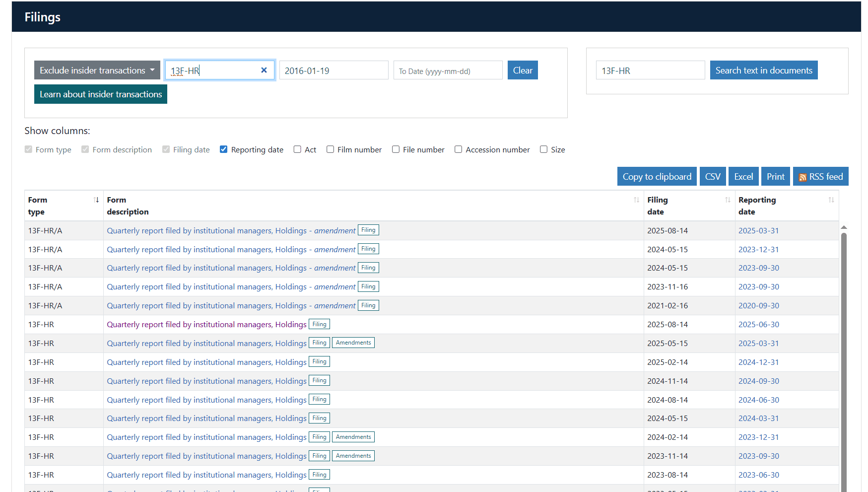Clear the 13F-HR search field with the X icon
Screen dimensions: 868x492
(264, 70)
